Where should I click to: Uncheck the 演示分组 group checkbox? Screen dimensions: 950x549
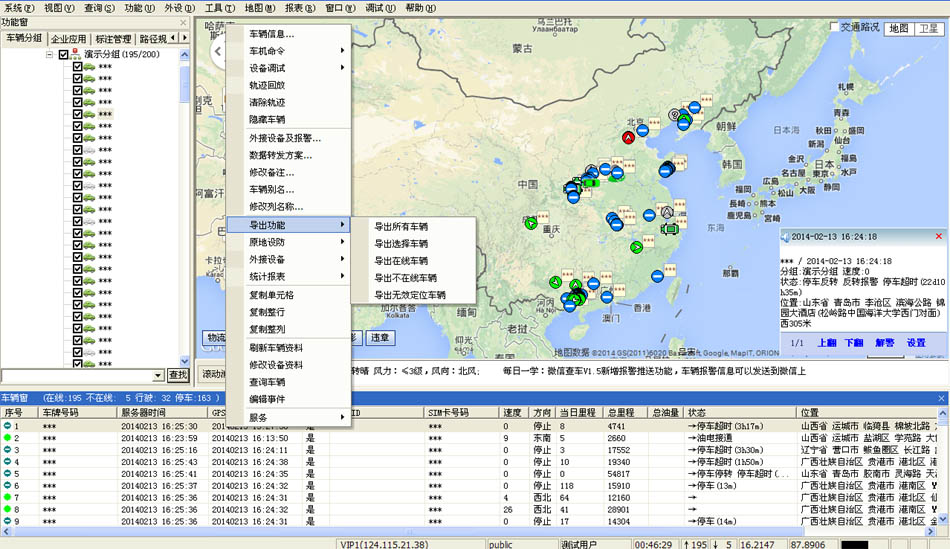pyautogui.click(x=64, y=55)
